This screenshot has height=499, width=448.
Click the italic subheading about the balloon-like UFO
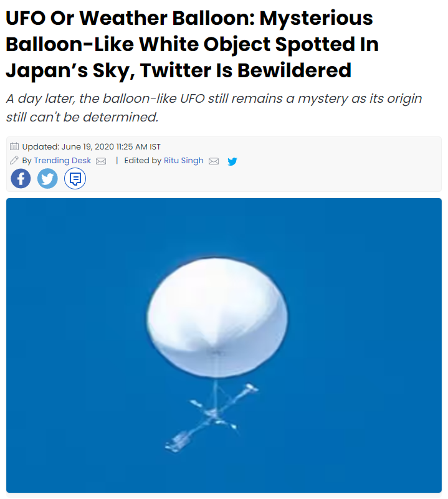coord(214,108)
